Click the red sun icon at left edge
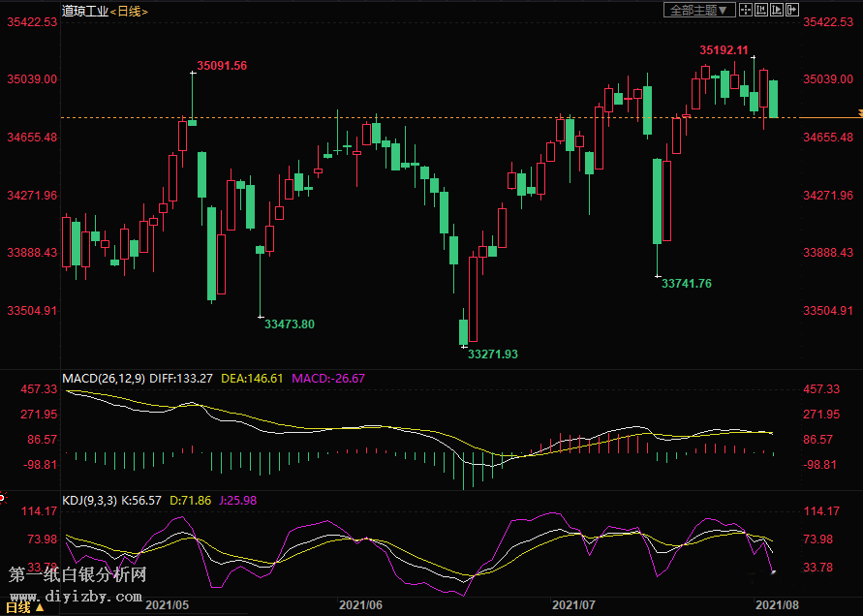Viewport: 863px width, 616px height. (3, 498)
